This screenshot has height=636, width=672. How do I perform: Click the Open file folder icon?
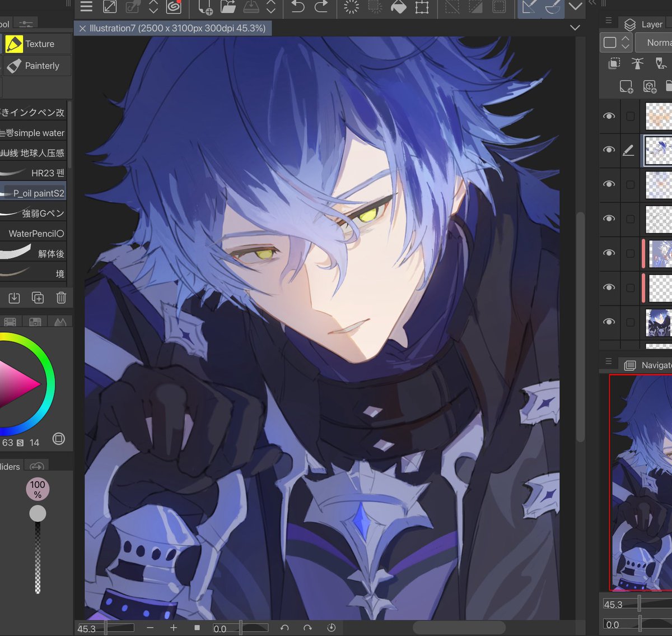pyautogui.click(x=228, y=7)
